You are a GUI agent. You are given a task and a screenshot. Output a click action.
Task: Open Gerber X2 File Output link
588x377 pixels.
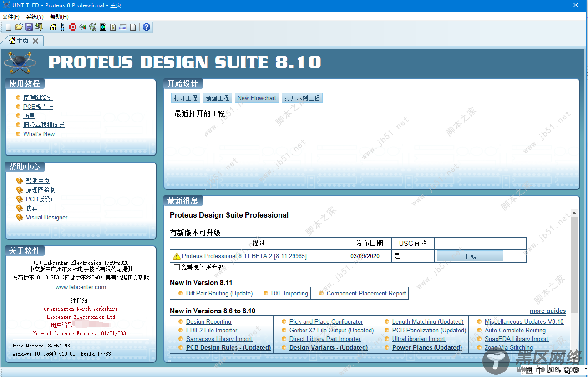332,331
